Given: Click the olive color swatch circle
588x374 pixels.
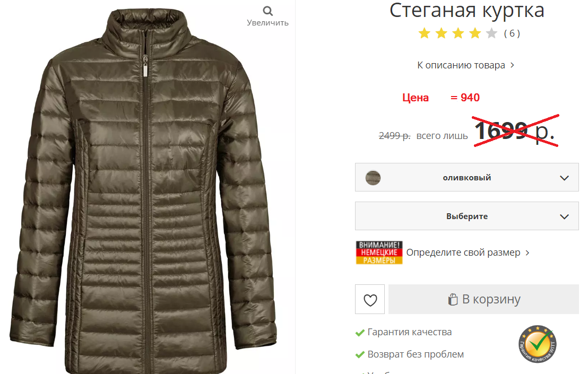Looking at the screenshot, I should coord(373,178).
